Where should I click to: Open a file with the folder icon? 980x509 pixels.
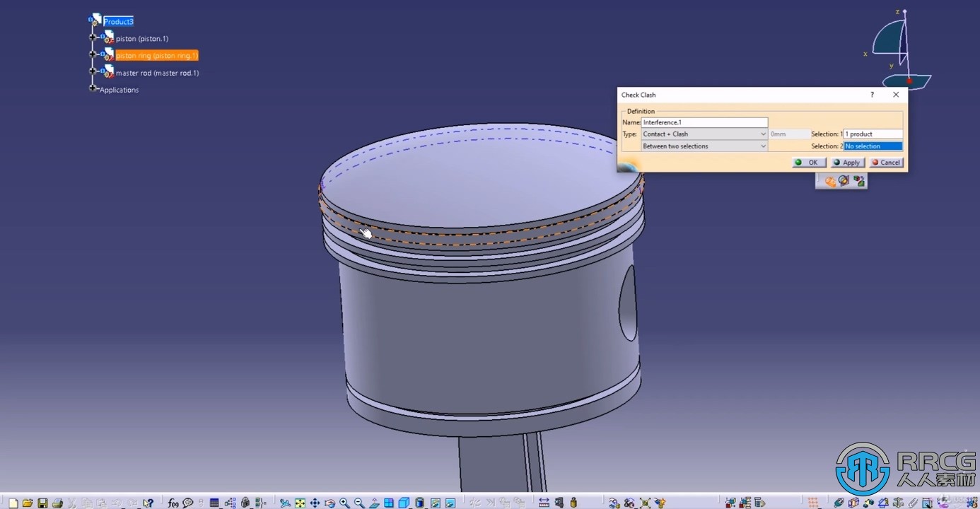pos(28,503)
